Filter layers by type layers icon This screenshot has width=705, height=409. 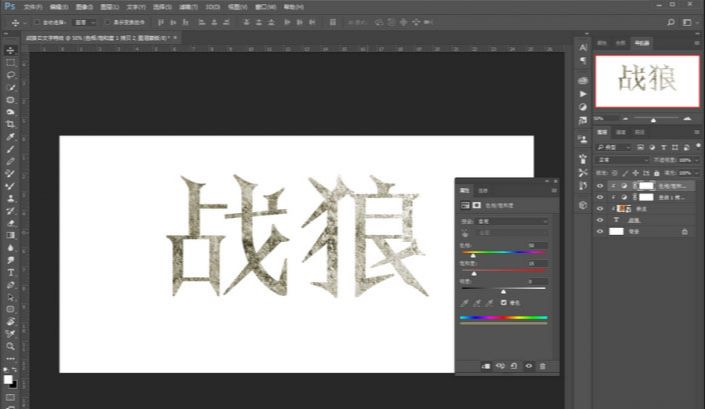tap(664, 147)
